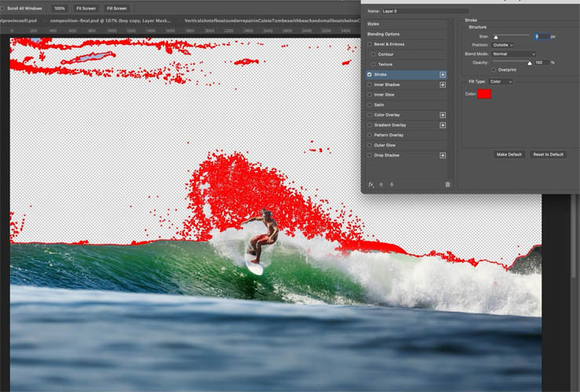Open Fill Type dropdown
The height and width of the screenshot is (392, 580).
(x=500, y=82)
